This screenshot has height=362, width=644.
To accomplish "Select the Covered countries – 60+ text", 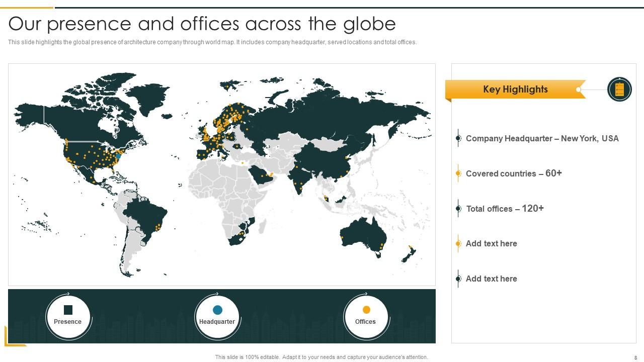I will pyautogui.click(x=514, y=173).
